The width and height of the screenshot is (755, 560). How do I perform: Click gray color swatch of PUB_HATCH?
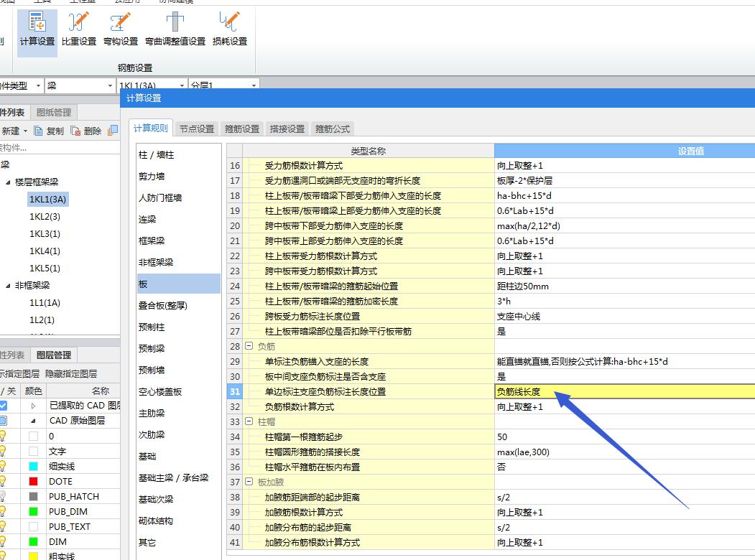click(33, 497)
